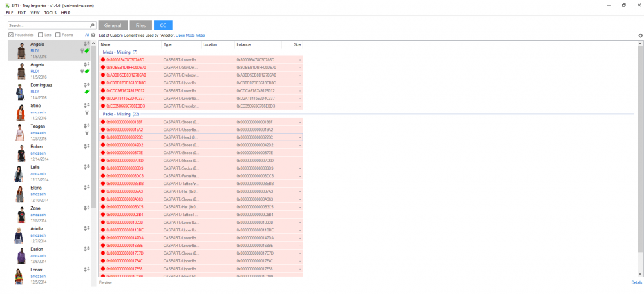
Task: Enable the Lots checkbox
Action: pyautogui.click(x=40, y=35)
